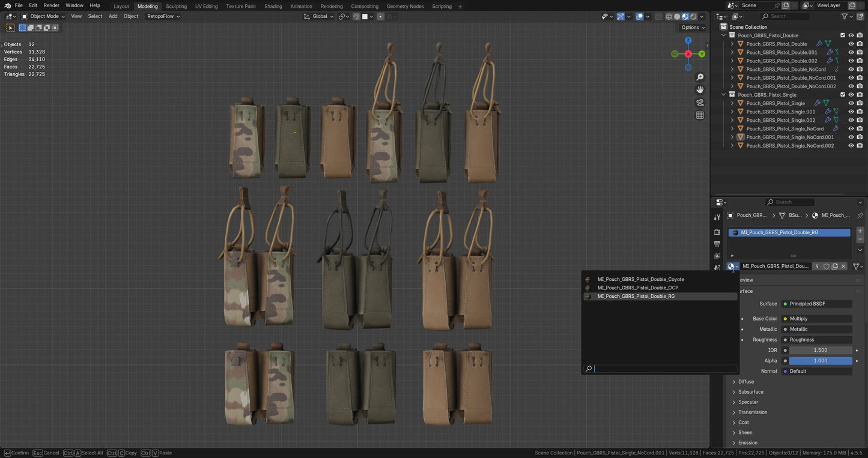Screen dimensions: 868x458
Task: Unlink material with the X icon
Action: click(x=843, y=267)
